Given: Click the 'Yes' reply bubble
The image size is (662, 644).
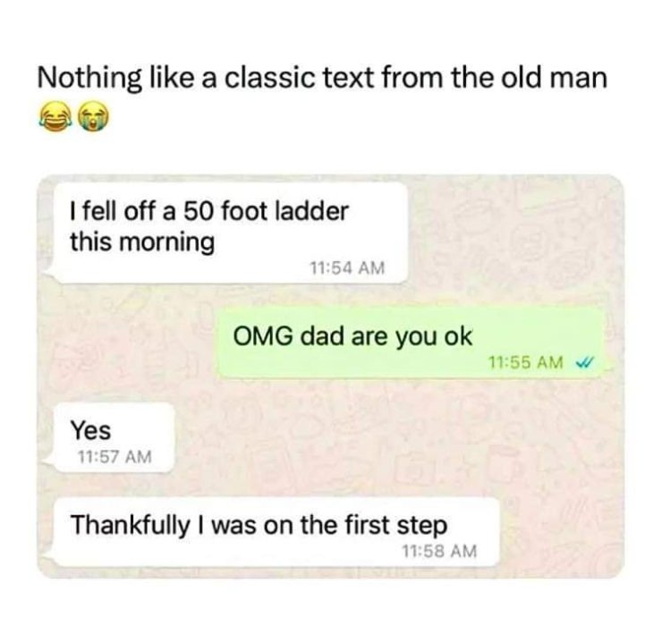Looking at the screenshot, I should 114,437.
